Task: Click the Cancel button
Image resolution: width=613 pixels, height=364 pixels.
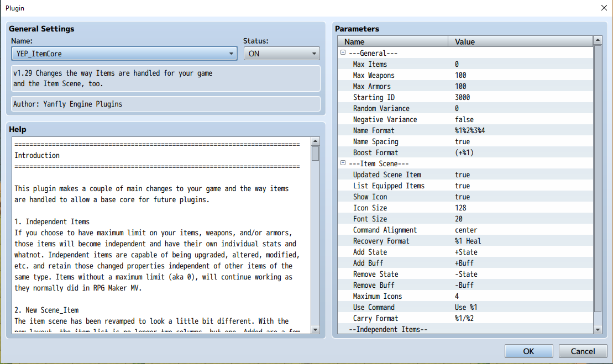Action: [583, 351]
